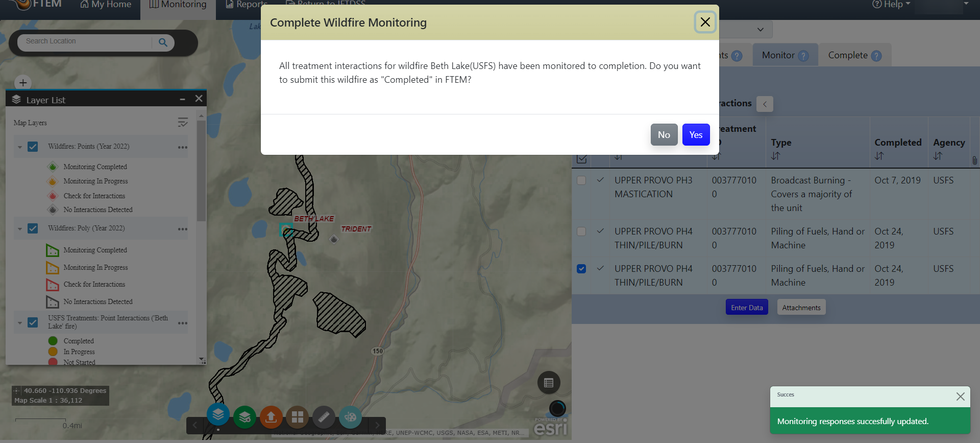Open help for the Complete tab

click(x=876, y=56)
